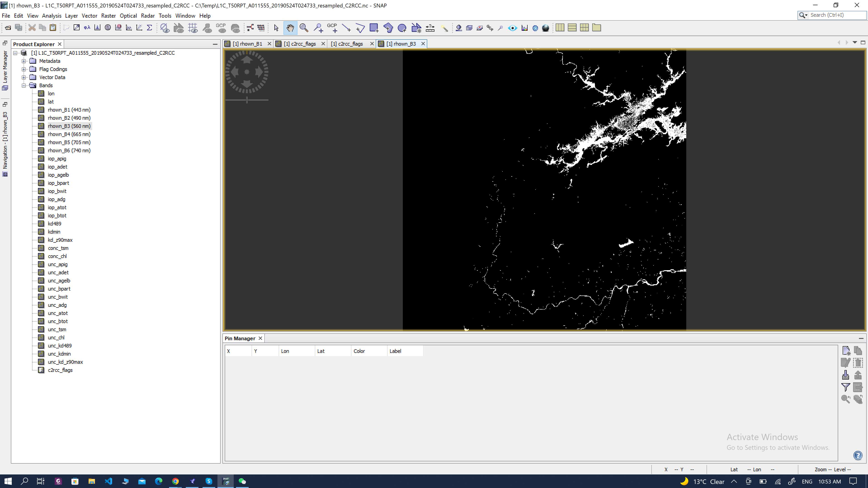
Task: Switch to the rhown_B1 tab
Action: pyautogui.click(x=248, y=43)
